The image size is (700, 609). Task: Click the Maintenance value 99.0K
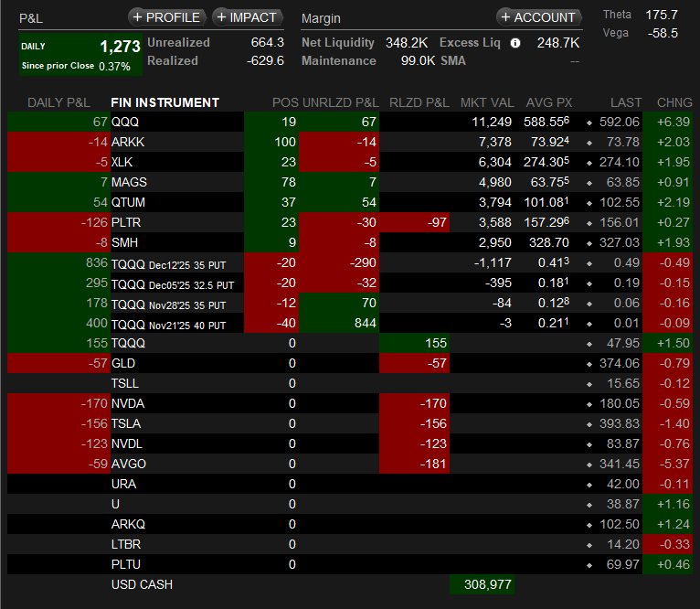[x=418, y=60]
